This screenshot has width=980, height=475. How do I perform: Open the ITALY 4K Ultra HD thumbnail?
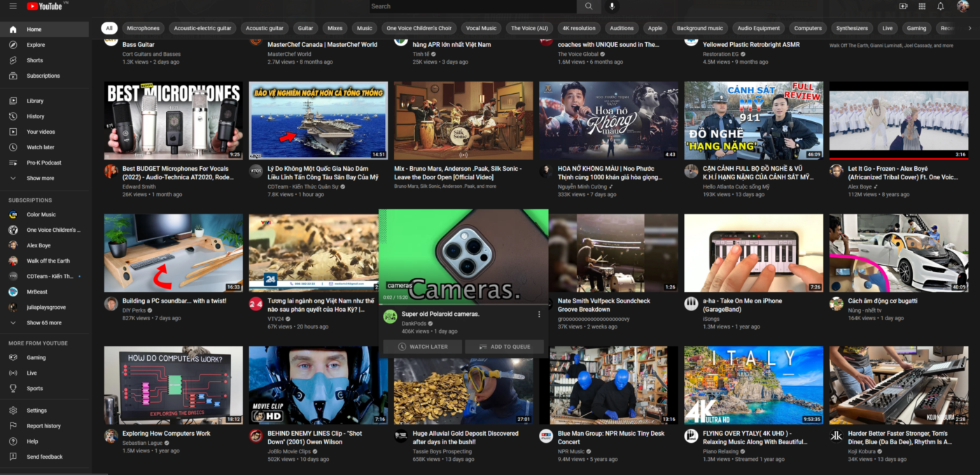pos(753,385)
